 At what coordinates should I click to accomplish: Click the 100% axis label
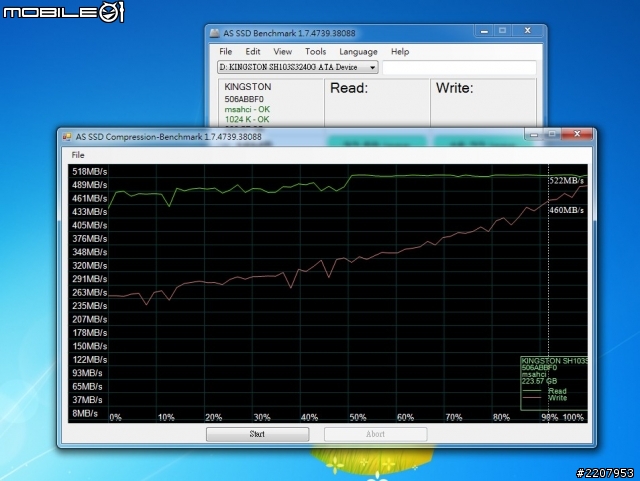573,417
